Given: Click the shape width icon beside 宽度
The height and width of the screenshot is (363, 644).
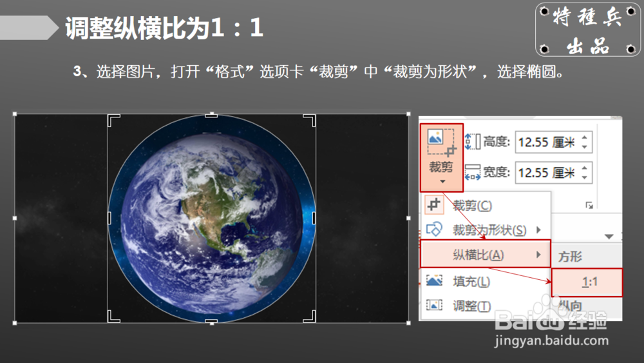Looking at the screenshot, I should [473, 172].
